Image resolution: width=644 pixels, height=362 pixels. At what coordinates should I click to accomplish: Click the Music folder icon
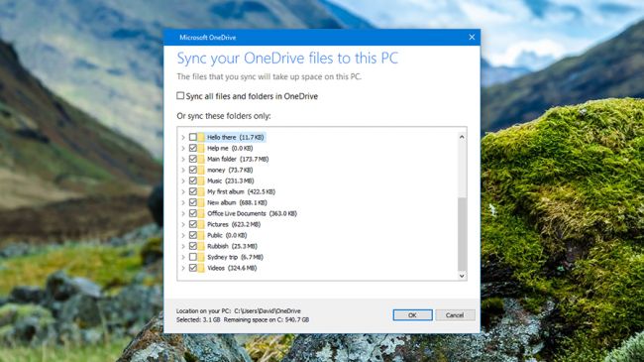point(201,181)
